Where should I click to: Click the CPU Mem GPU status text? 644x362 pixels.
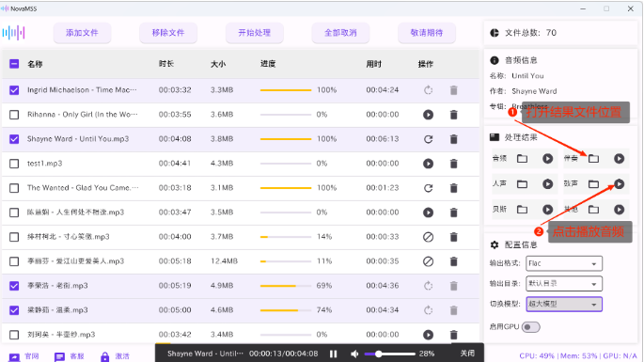tap(578, 355)
